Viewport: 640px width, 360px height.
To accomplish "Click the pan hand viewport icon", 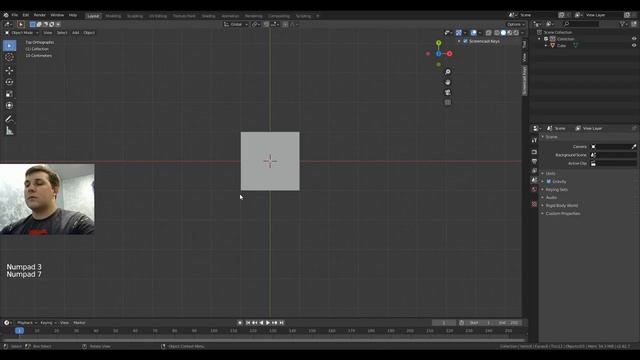I will (x=448, y=82).
